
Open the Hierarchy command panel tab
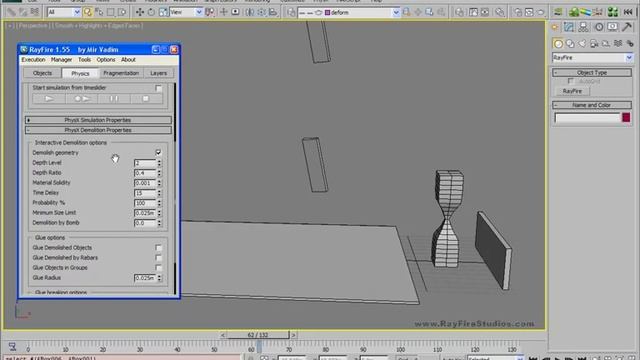(x=583, y=27)
